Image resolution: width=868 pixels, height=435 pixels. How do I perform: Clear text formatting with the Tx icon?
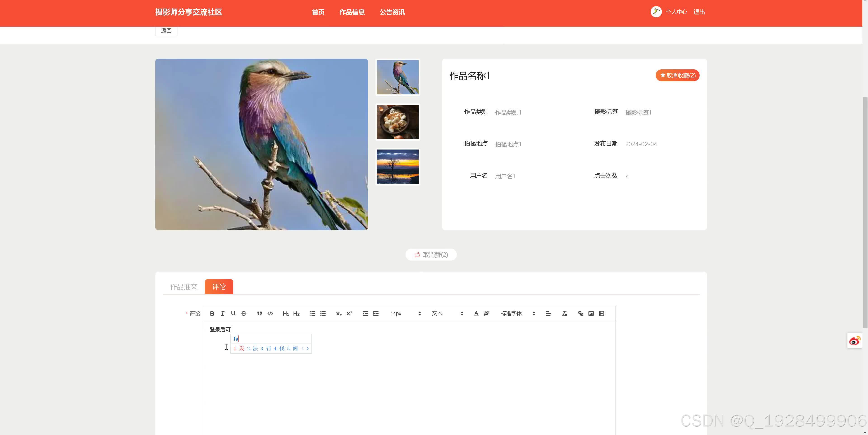pyautogui.click(x=564, y=313)
